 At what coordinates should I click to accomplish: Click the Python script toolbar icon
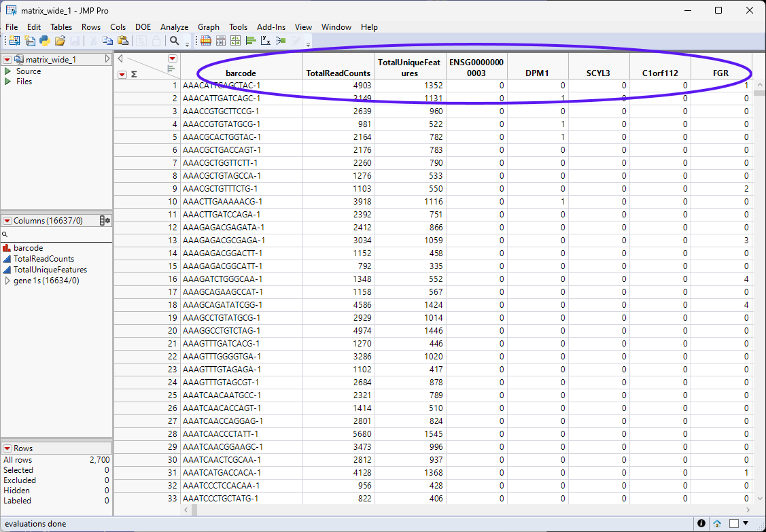point(44,41)
